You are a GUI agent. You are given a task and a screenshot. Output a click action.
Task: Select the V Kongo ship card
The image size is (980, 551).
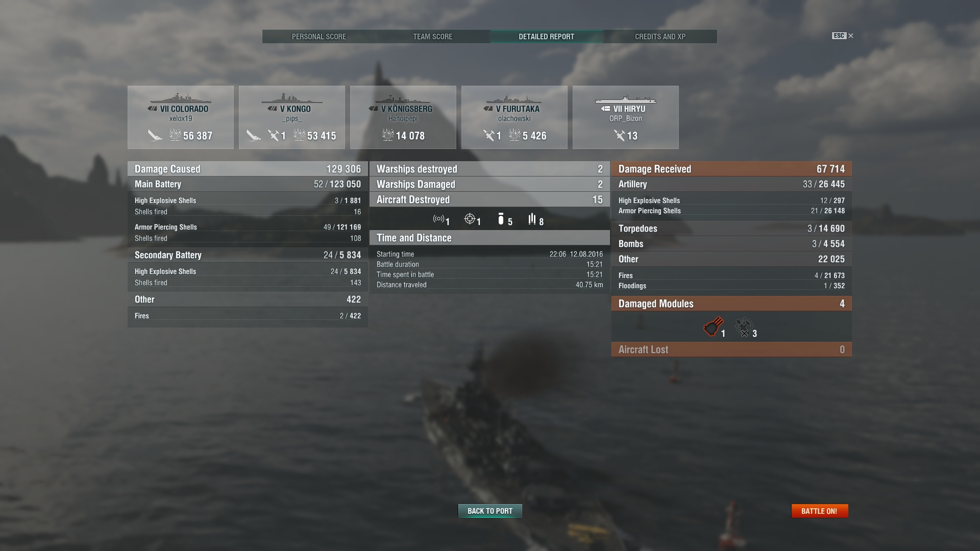pos(292,117)
